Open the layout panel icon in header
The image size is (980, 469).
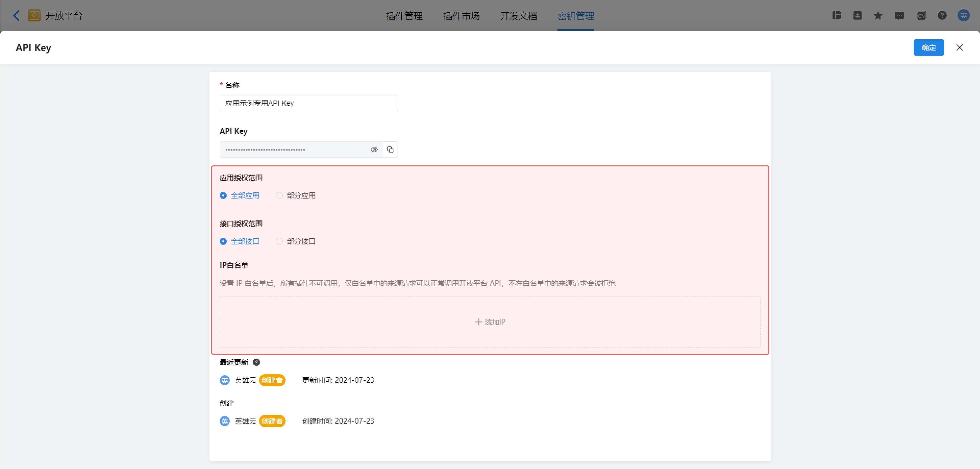pyautogui.click(x=836, y=16)
